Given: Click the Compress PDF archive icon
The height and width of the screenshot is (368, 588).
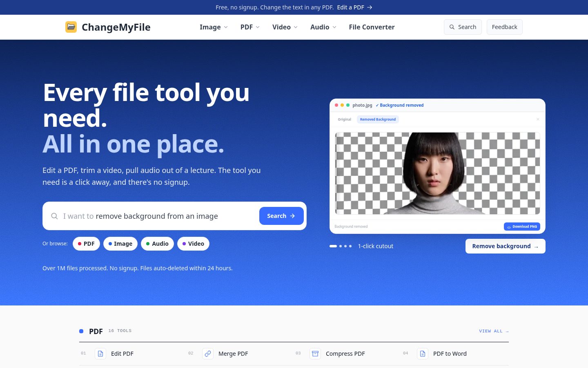Looking at the screenshot, I should tap(315, 354).
